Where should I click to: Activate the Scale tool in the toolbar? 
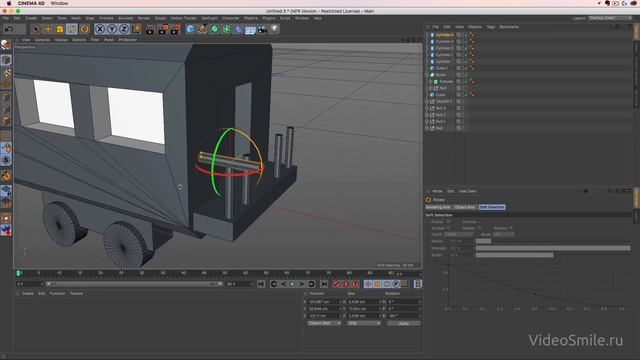coord(60,29)
